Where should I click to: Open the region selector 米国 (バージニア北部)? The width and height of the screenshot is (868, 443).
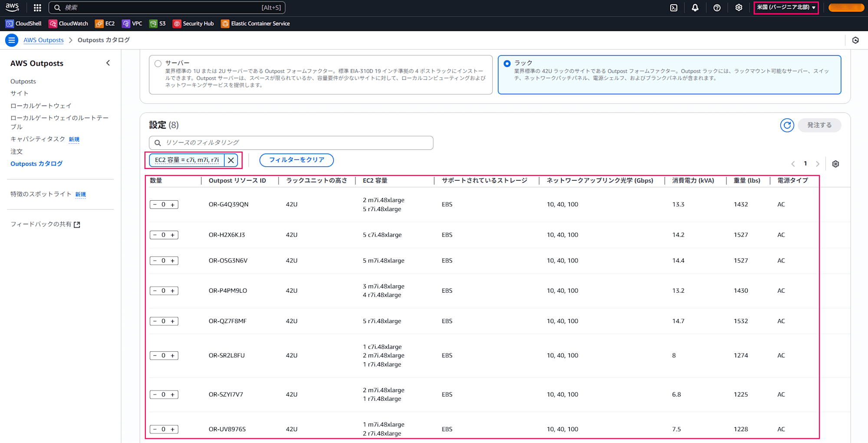pos(786,7)
